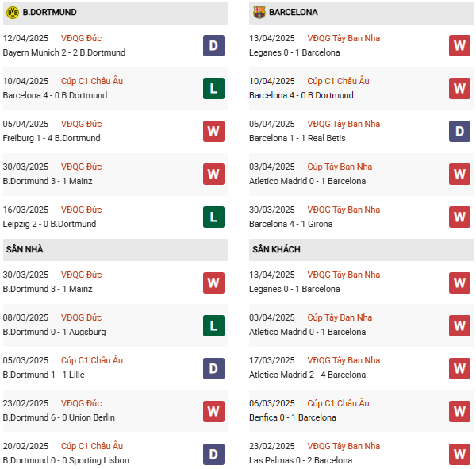Click the W badge for Freiburg 1-4 B.Dortmund
Screen dimensions: 476x469
213,131
